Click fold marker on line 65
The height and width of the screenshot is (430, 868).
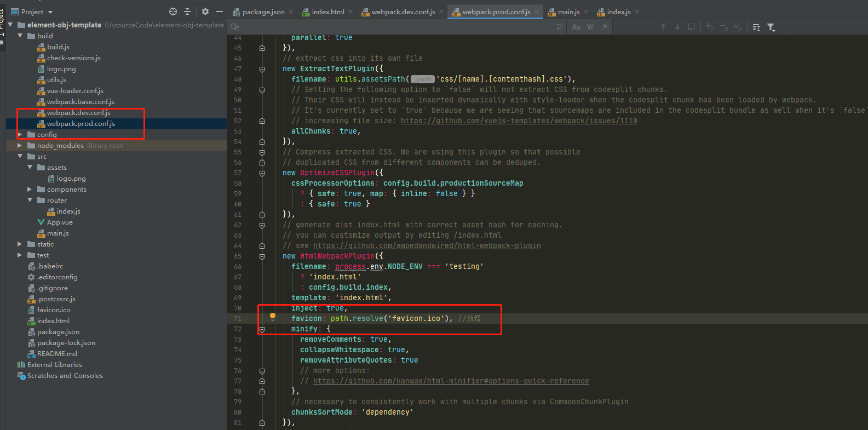point(262,256)
